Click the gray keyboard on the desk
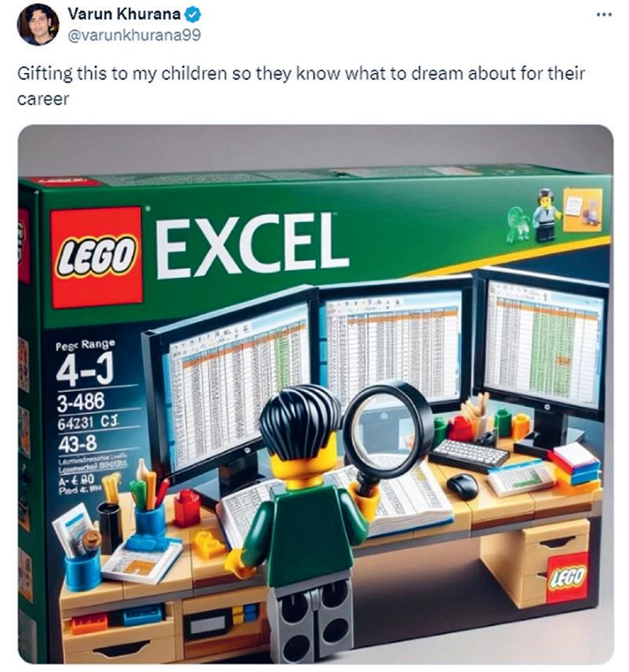 pos(470,455)
